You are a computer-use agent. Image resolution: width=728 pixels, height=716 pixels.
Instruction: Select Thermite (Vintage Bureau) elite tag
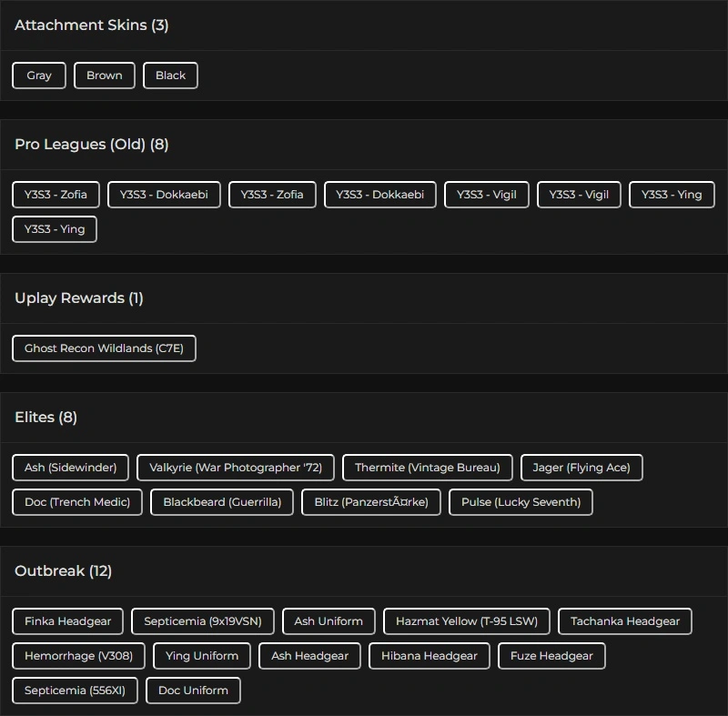pos(427,468)
